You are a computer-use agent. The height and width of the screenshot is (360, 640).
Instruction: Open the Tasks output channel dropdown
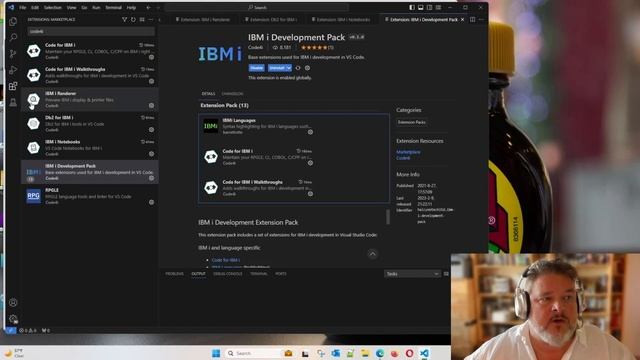tap(412, 274)
